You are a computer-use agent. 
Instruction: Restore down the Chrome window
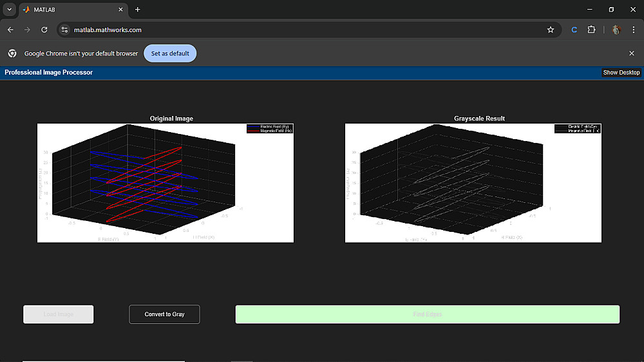click(x=611, y=10)
